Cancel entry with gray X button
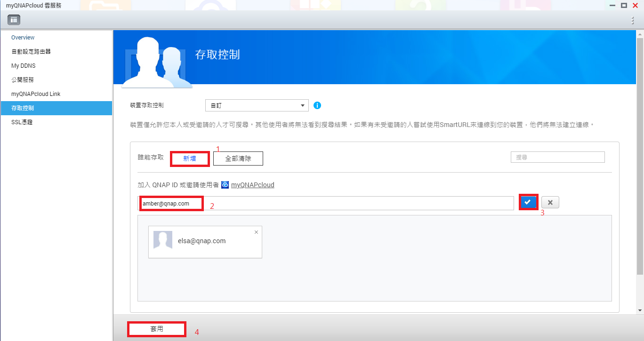Image resolution: width=644 pixels, height=341 pixels. (550, 202)
